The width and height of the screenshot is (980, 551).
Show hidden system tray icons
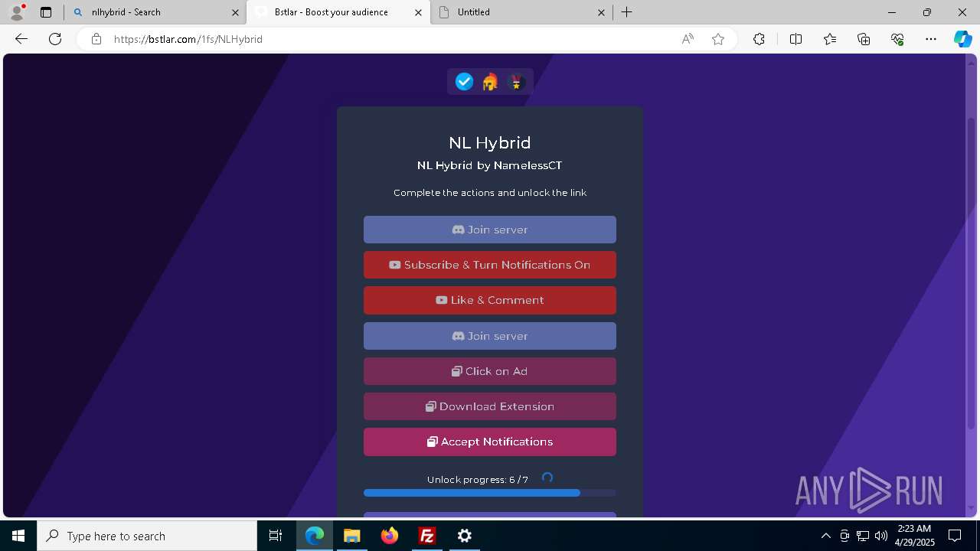(825, 536)
